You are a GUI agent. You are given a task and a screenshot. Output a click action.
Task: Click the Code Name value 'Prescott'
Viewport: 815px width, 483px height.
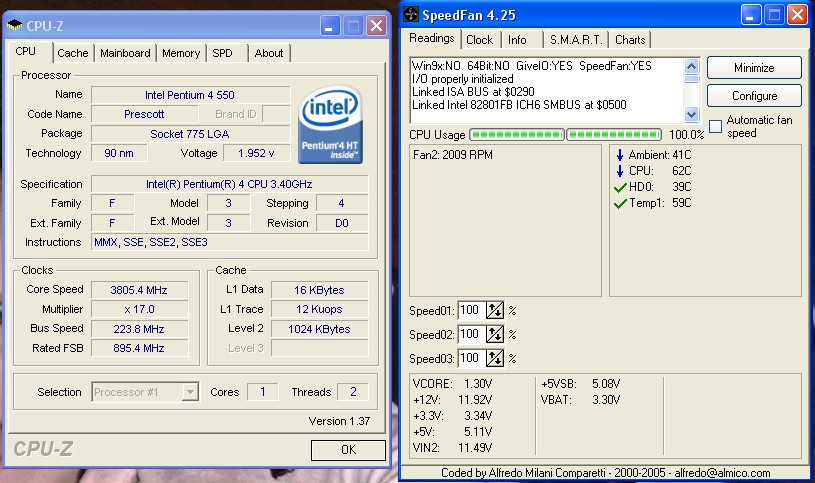click(144, 114)
